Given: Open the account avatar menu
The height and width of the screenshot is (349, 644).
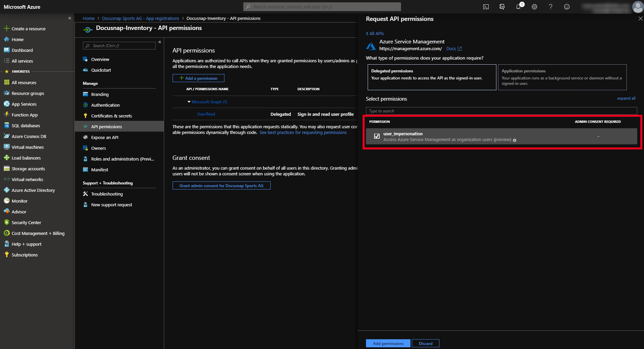Looking at the screenshot, I should pos(638,7).
